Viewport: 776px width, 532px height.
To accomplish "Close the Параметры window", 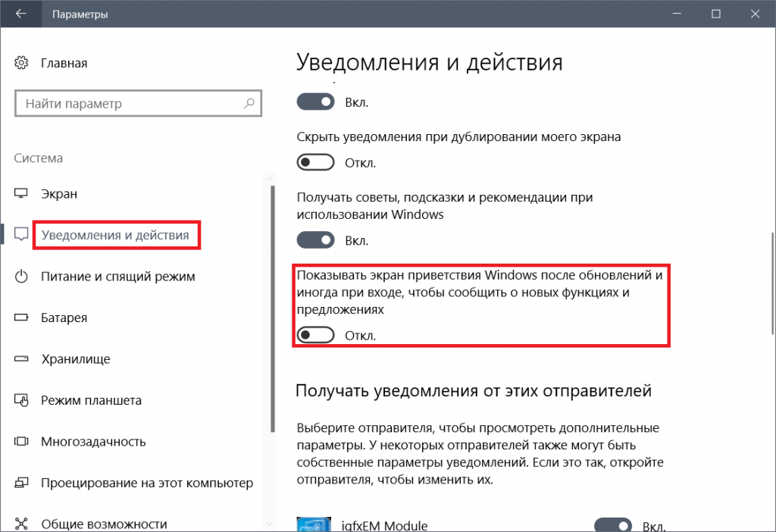I will click(755, 14).
